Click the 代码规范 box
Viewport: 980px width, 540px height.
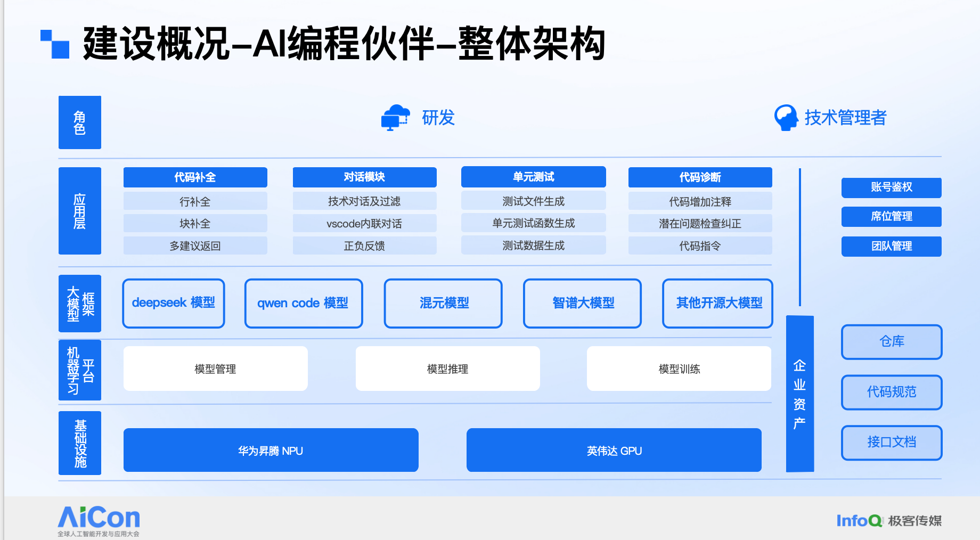coord(892,392)
